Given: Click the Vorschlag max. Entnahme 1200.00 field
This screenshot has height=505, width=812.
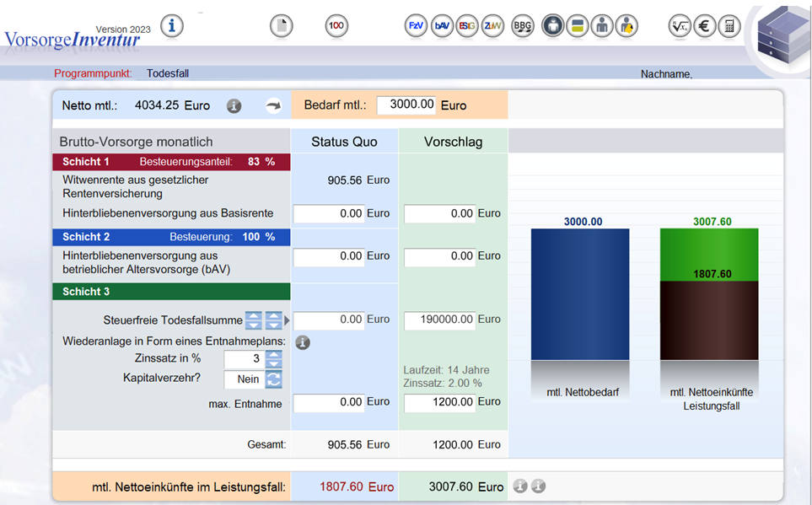Looking at the screenshot, I should 439,403.
